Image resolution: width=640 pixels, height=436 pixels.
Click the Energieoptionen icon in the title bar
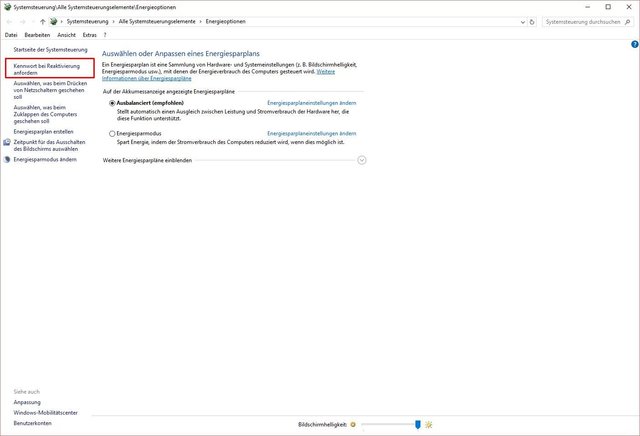click(x=7, y=7)
